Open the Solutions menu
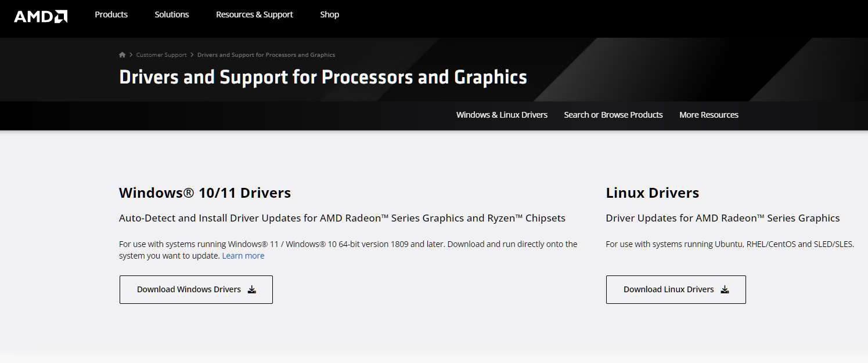Image resolution: width=868 pixels, height=363 pixels. pyautogui.click(x=172, y=14)
